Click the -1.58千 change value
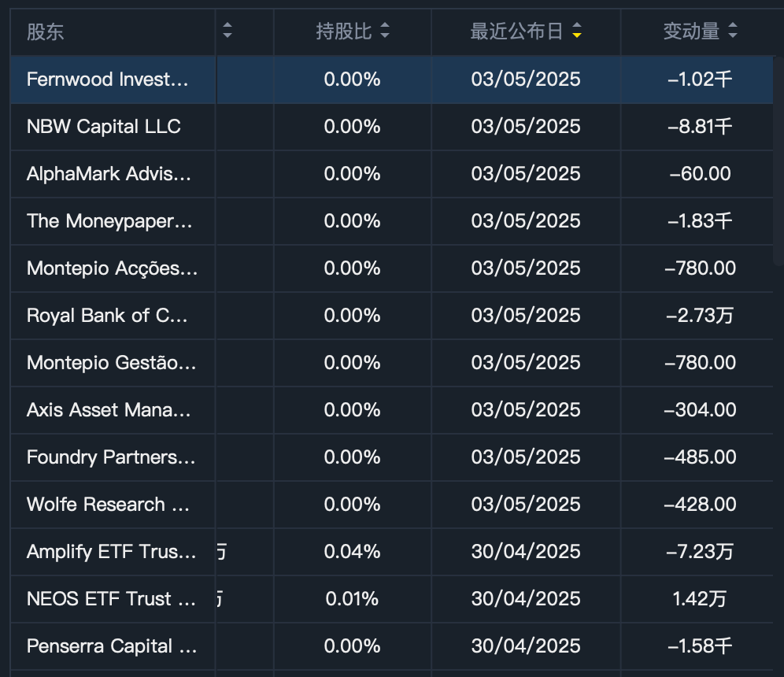Viewport: 784px width, 677px height. (700, 646)
